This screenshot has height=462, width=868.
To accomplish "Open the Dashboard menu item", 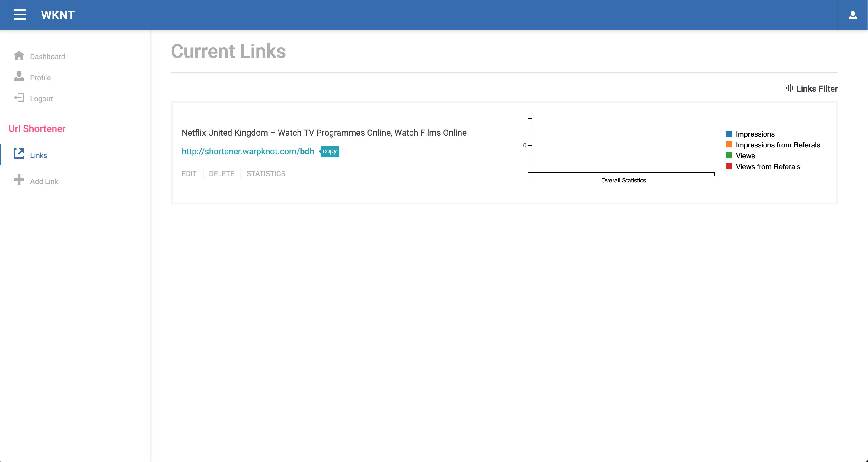I will 47,57.
